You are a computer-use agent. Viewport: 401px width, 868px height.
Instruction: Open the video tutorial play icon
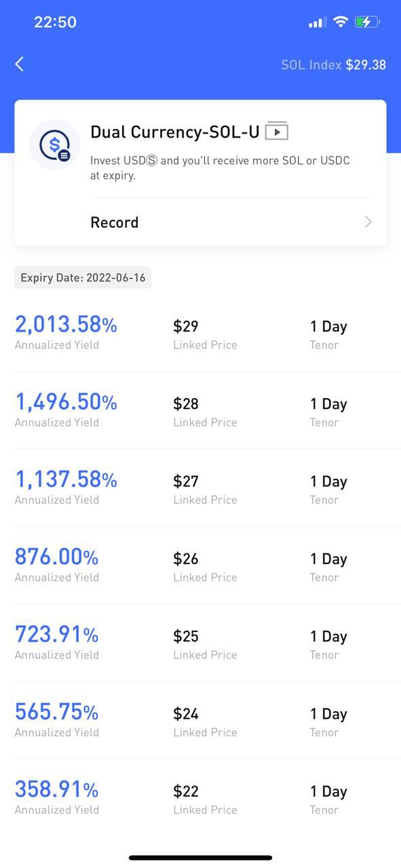coord(276,131)
